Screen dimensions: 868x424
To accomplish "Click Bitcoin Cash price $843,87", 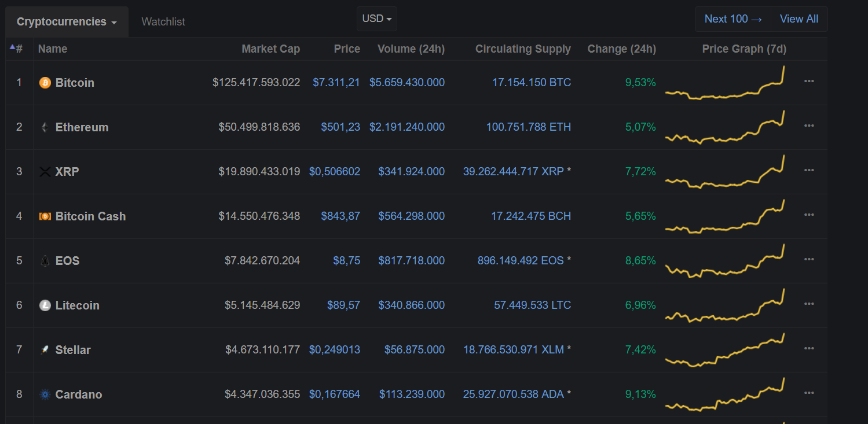I will [x=340, y=216].
